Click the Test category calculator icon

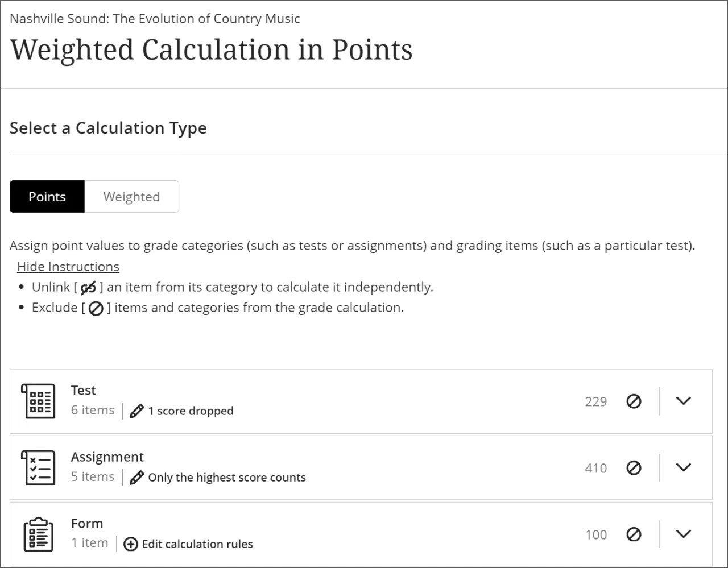coord(38,401)
